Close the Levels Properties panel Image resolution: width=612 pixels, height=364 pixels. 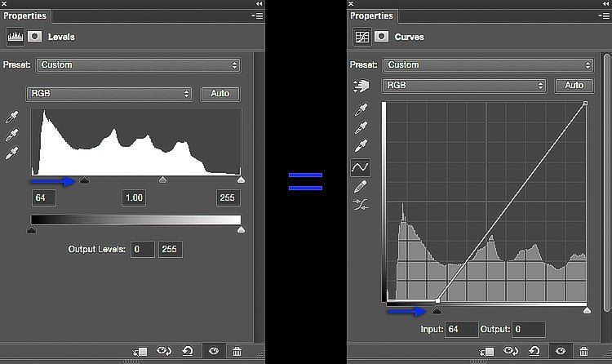(4, 3)
